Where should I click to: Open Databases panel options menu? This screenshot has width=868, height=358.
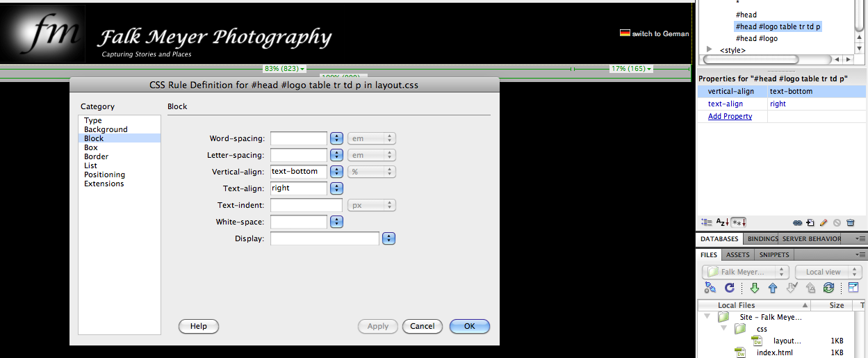[861, 238]
